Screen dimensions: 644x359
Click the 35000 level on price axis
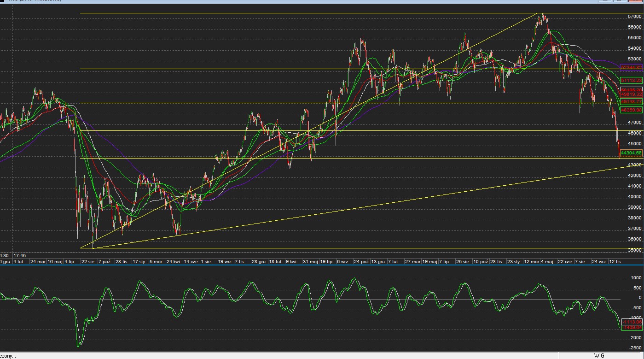pyautogui.click(x=634, y=250)
